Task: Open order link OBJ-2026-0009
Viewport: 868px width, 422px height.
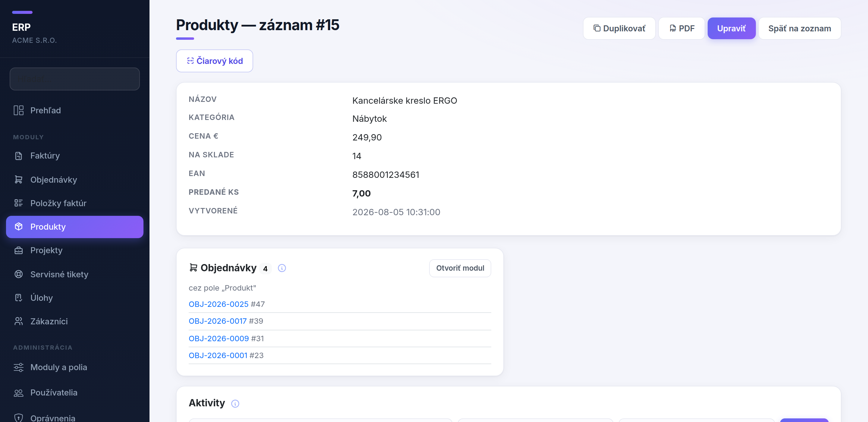Action: (219, 339)
